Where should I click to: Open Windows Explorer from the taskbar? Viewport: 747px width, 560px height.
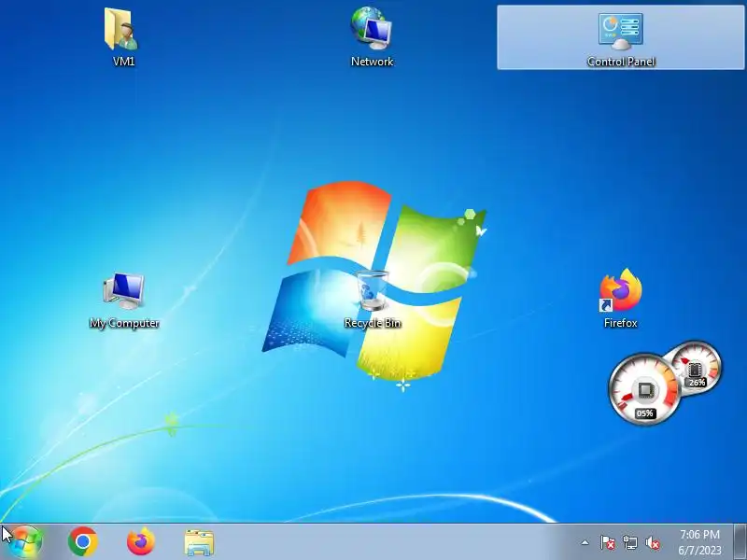tap(199, 542)
